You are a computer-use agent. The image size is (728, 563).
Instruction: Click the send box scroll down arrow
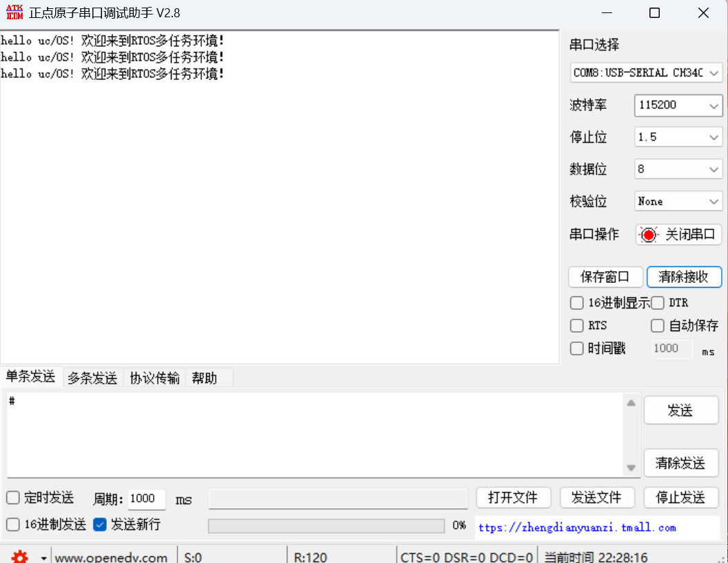631,468
